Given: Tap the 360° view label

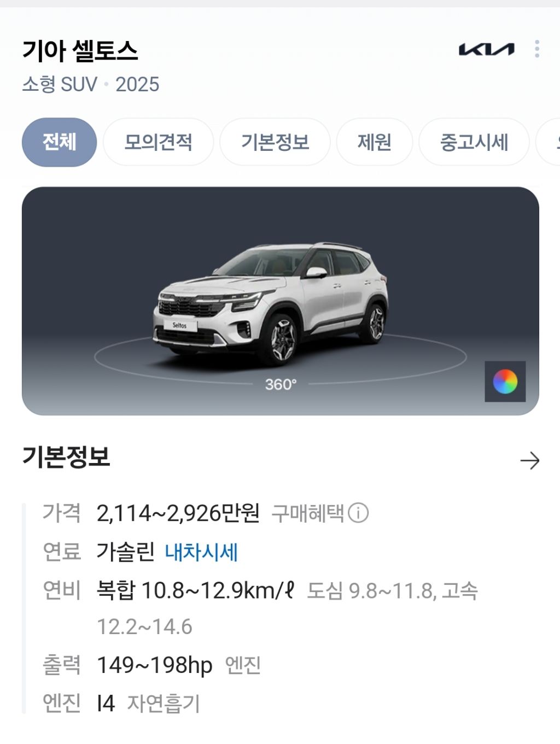Looking at the screenshot, I should point(281,384).
